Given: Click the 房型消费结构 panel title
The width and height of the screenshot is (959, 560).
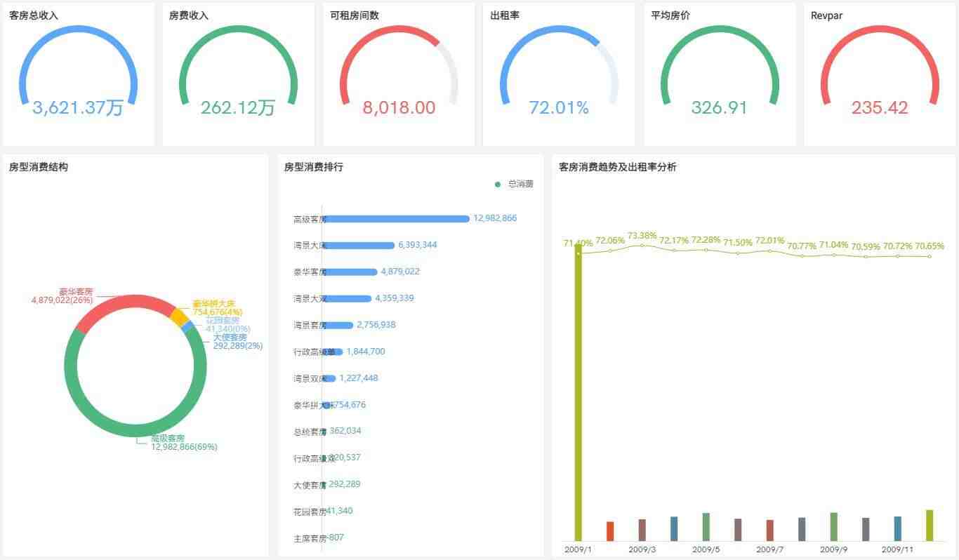Looking at the screenshot, I should (39, 167).
